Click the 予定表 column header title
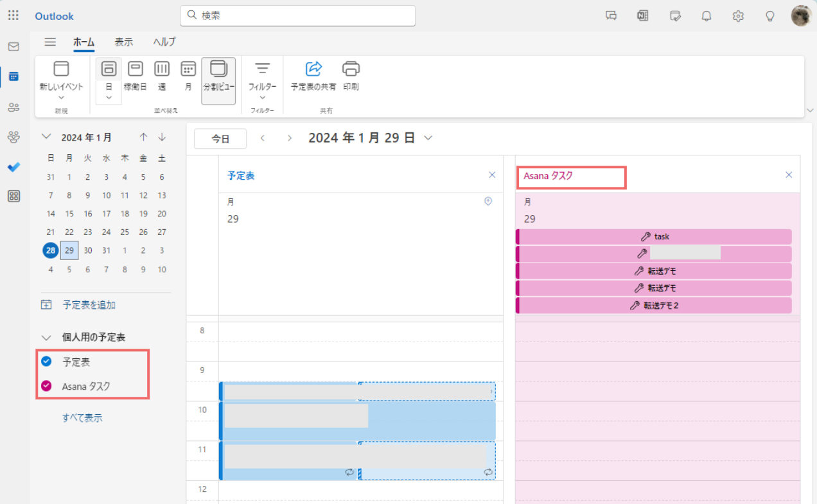The width and height of the screenshot is (817, 504). [241, 175]
